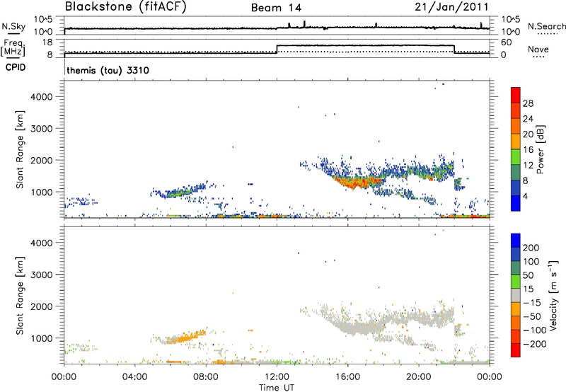This screenshot has width=566, height=392.
Task: Select the Freq. [MHz] axis label
Action: pos(13,48)
